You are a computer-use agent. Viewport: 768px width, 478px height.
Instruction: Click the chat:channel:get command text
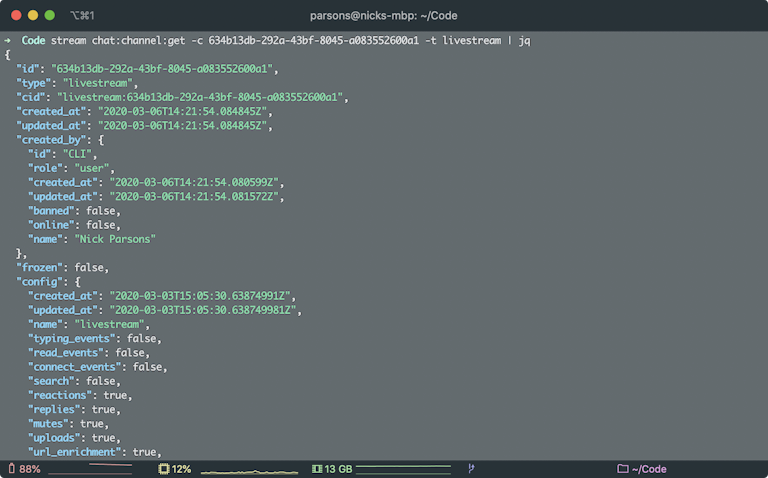(x=139, y=41)
